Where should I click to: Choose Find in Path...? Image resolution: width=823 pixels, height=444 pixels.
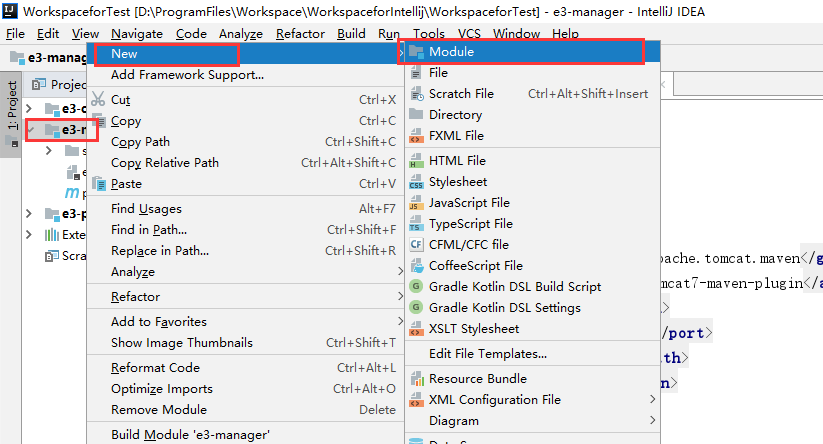pyautogui.click(x=245, y=230)
